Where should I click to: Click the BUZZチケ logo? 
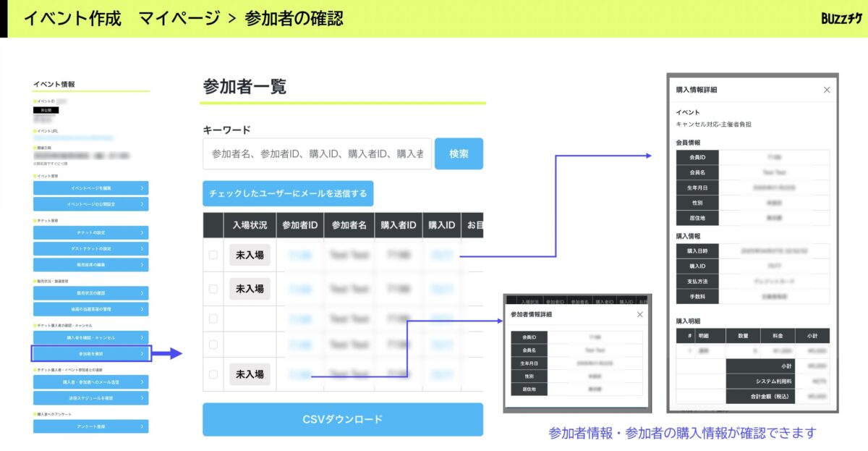tap(841, 19)
